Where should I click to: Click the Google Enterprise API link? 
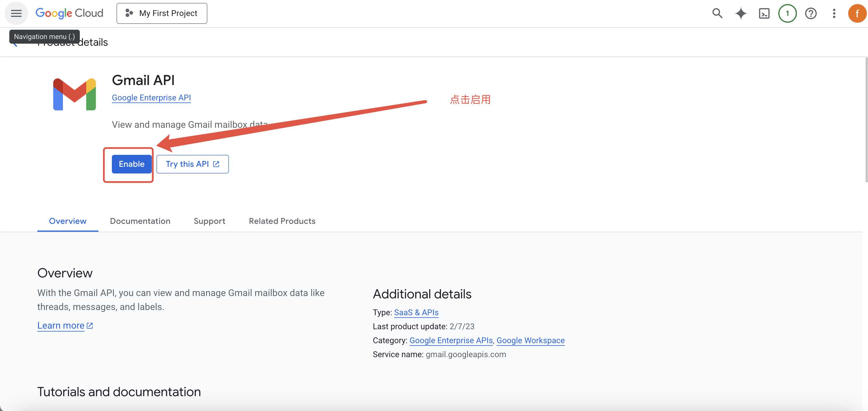pyautogui.click(x=151, y=98)
